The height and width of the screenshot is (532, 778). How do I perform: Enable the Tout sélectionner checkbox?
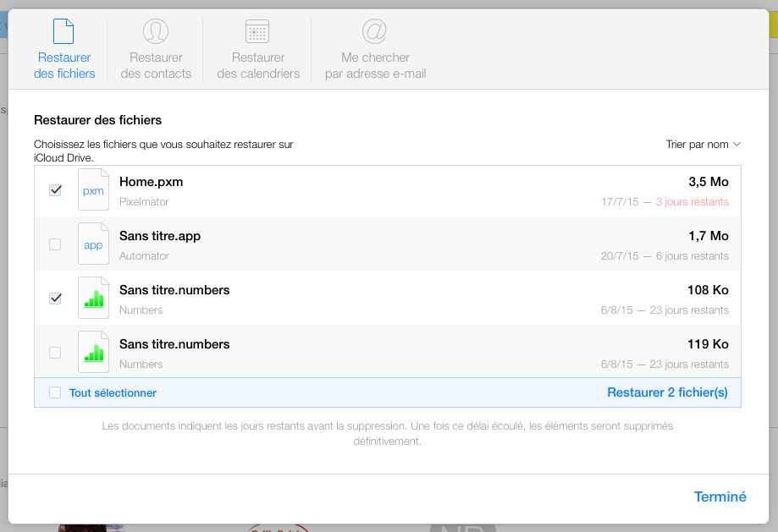55,392
